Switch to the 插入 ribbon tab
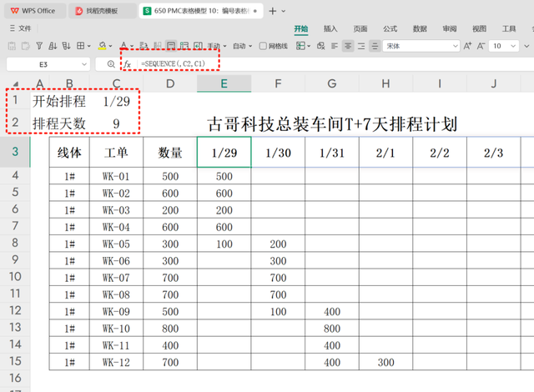Screen dimensions: 534x392 (330, 28)
